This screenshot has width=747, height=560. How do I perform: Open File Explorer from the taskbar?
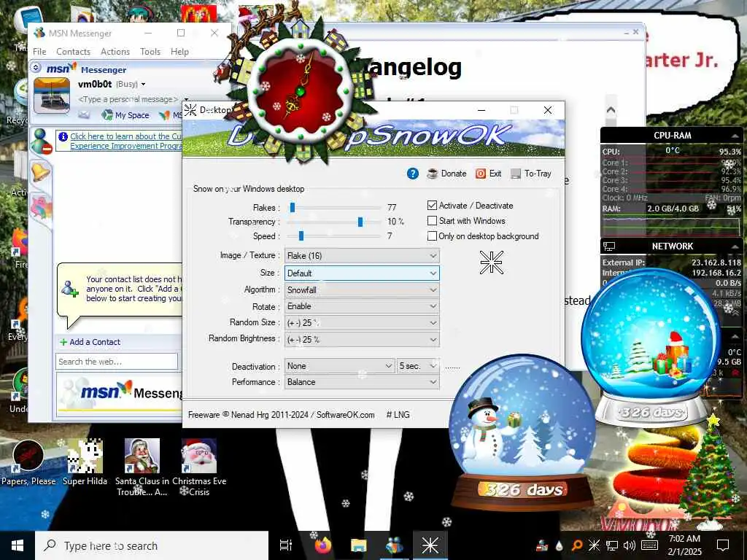(x=358, y=545)
